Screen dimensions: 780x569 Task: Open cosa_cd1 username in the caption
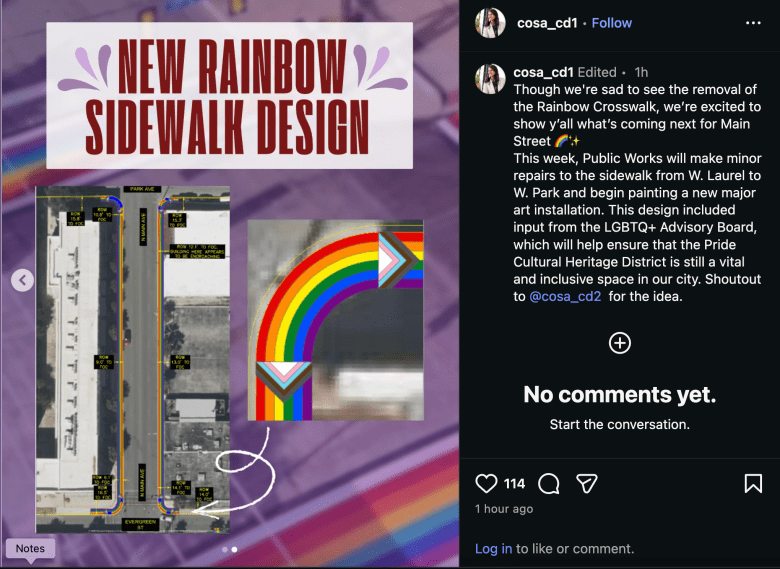click(544, 72)
